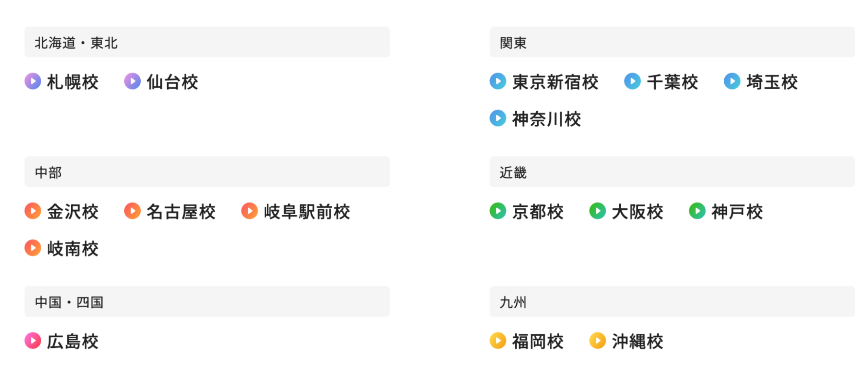868x376 pixels.
Task: Click the arrow icon next to 岐南校
Action: [33, 248]
